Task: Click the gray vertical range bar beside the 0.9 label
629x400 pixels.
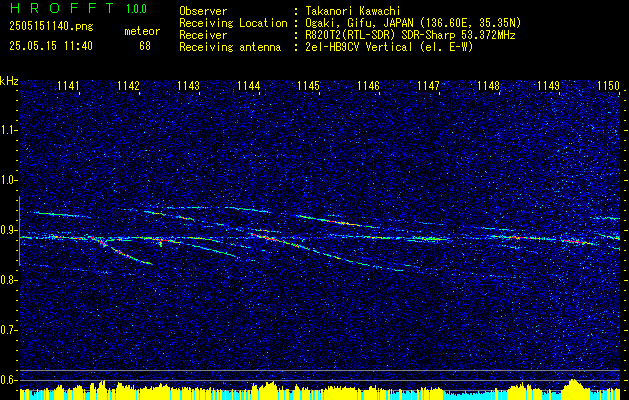Action: click(19, 231)
